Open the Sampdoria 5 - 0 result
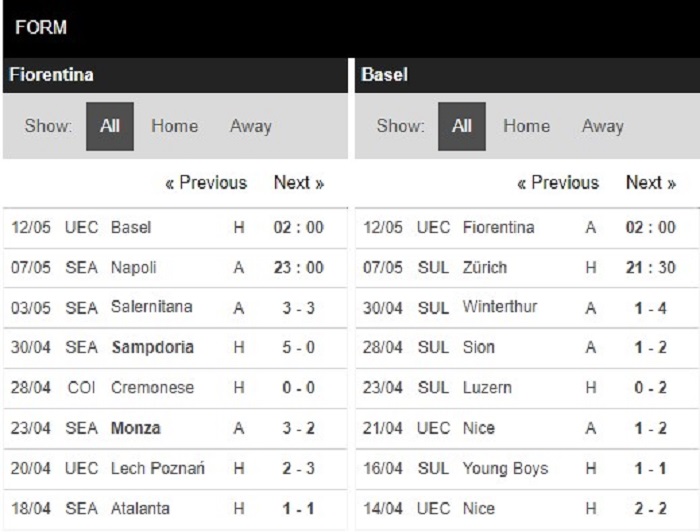The width and height of the screenshot is (700, 532). click(299, 347)
